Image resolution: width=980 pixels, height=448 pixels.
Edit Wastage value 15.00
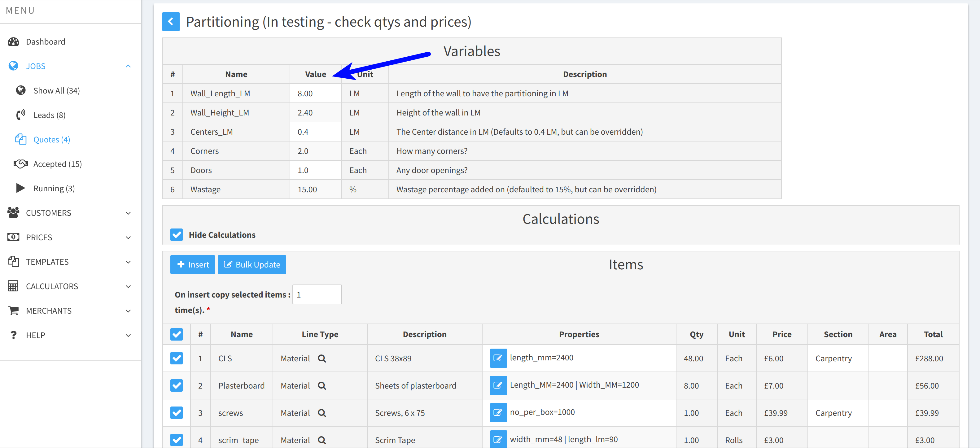click(316, 189)
